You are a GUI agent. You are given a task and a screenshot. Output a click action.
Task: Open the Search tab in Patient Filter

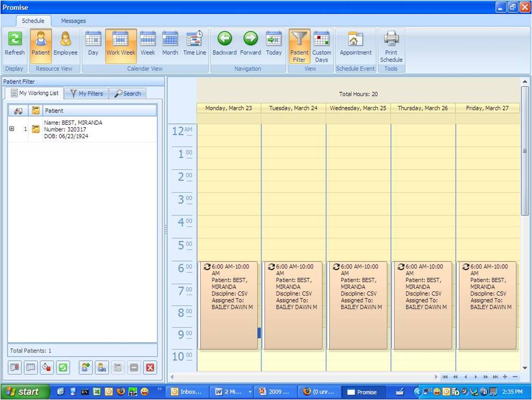click(127, 93)
